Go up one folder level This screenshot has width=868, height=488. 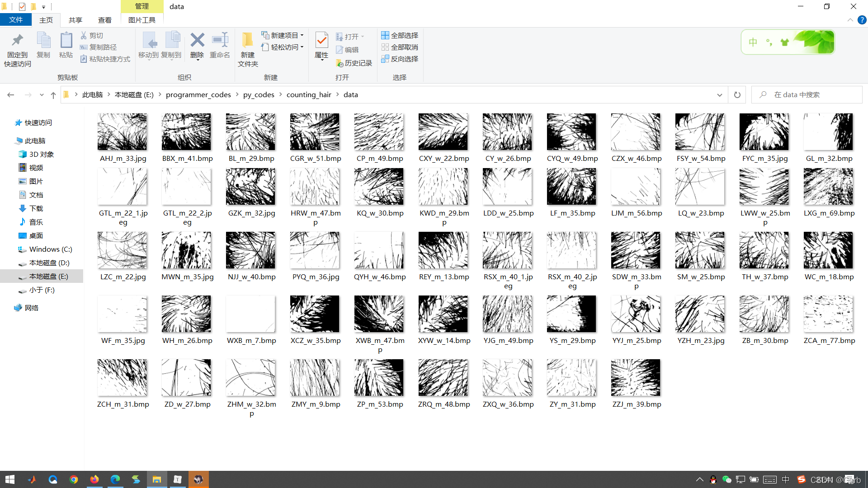coord(53,95)
